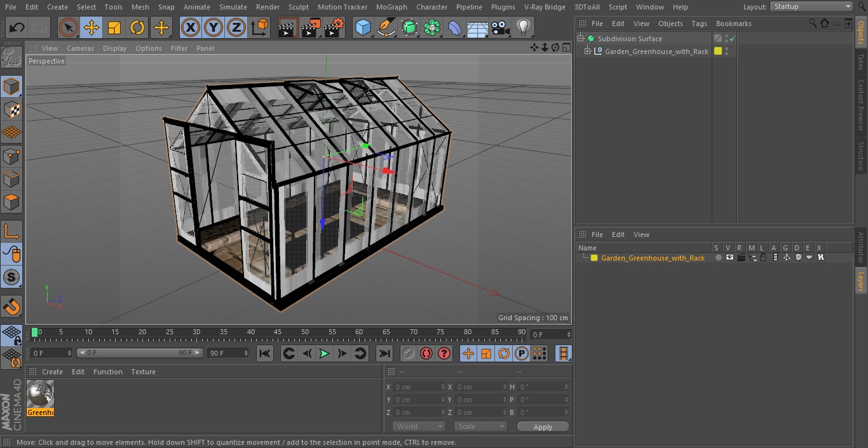Switch to Polygons mode
Image resolution: width=868 pixels, height=448 pixels.
click(11, 202)
